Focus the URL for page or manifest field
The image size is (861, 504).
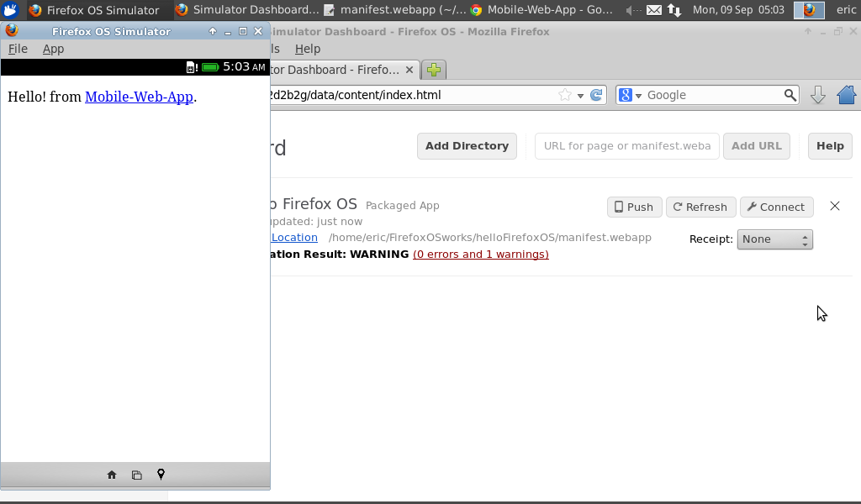(x=627, y=146)
